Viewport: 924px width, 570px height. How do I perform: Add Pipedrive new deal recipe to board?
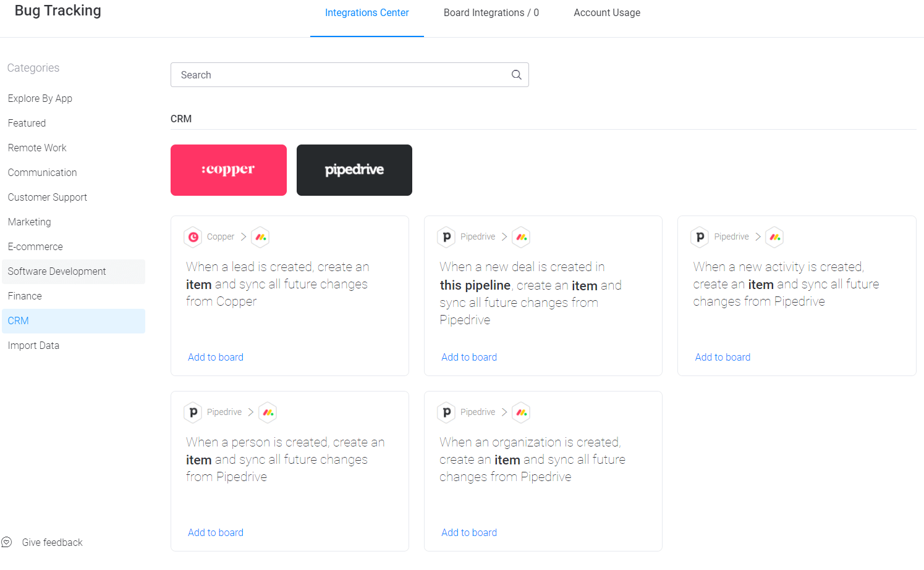(469, 357)
